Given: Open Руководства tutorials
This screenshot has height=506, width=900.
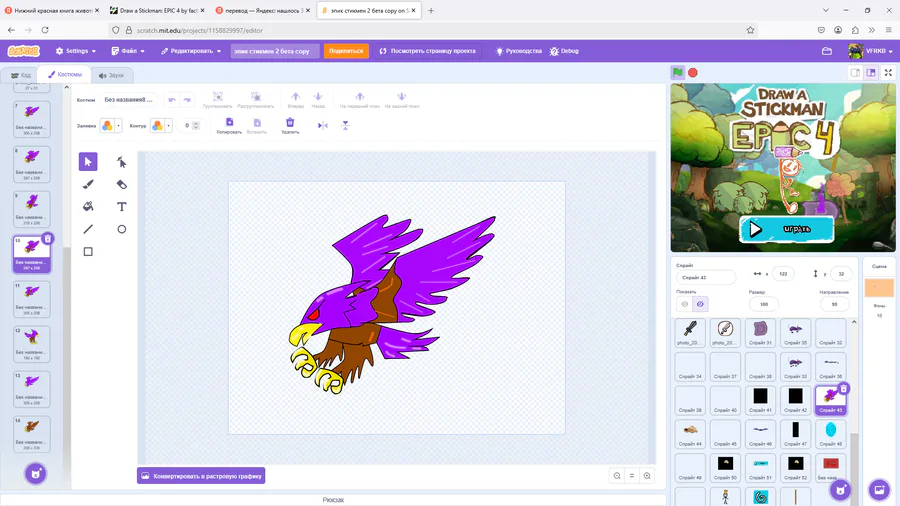Looking at the screenshot, I should pos(518,51).
